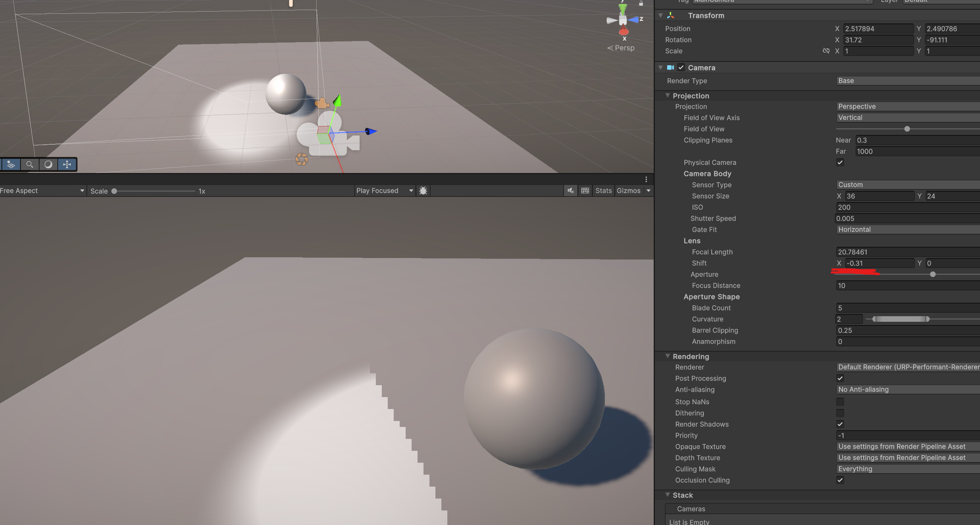Open the Free Aspect dropdown

(x=42, y=191)
